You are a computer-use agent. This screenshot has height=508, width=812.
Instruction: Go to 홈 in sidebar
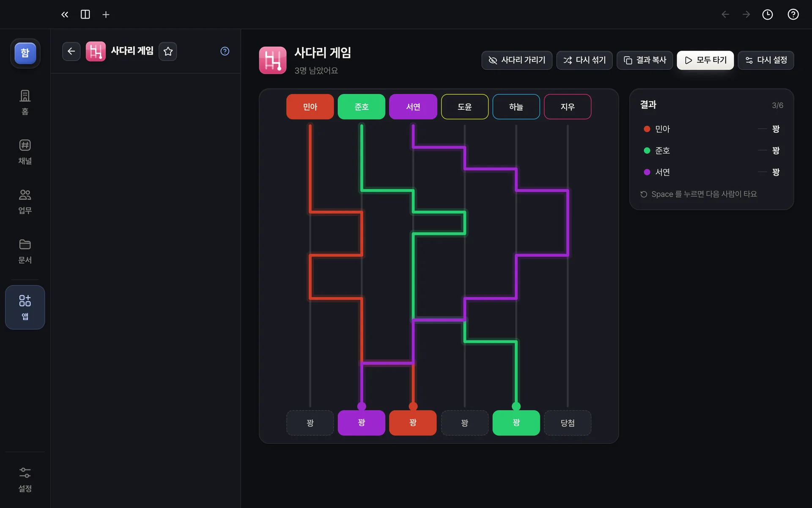click(25, 102)
